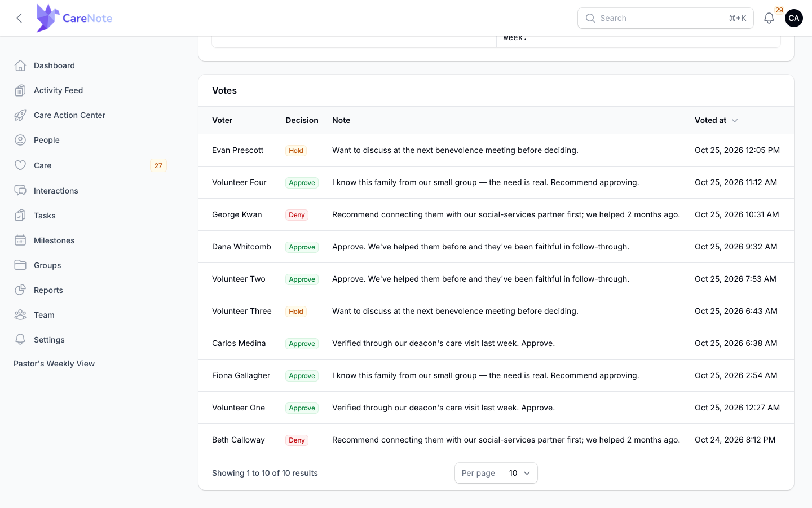Open the Care Action Center link
This screenshot has height=508, width=812.
(x=70, y=115)
